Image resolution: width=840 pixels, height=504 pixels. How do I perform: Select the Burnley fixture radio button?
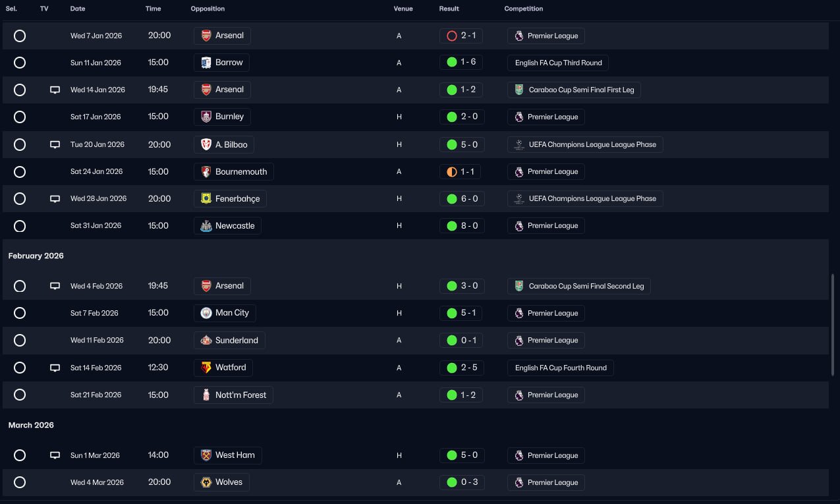pyautogui.click(x=20, y=117)
